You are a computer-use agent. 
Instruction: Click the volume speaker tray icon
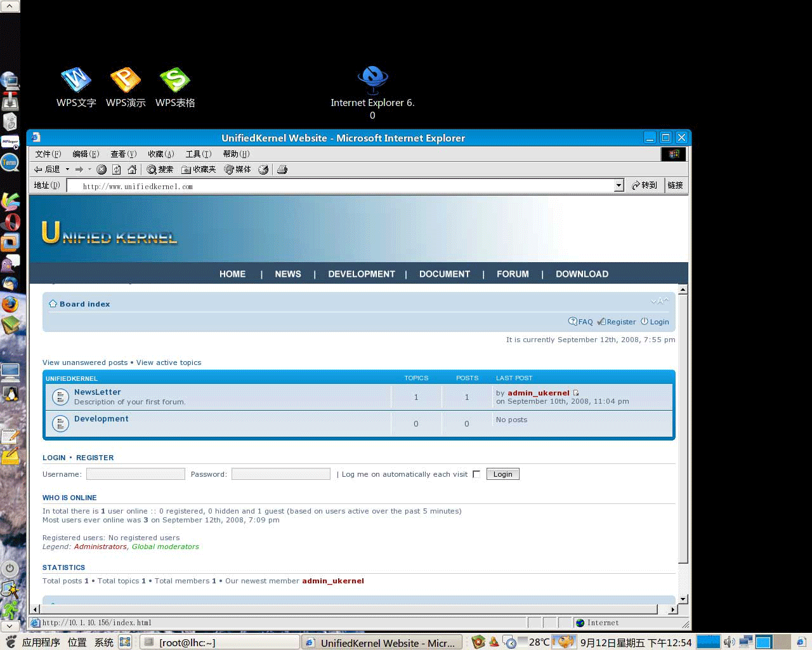tap(729, 642)
